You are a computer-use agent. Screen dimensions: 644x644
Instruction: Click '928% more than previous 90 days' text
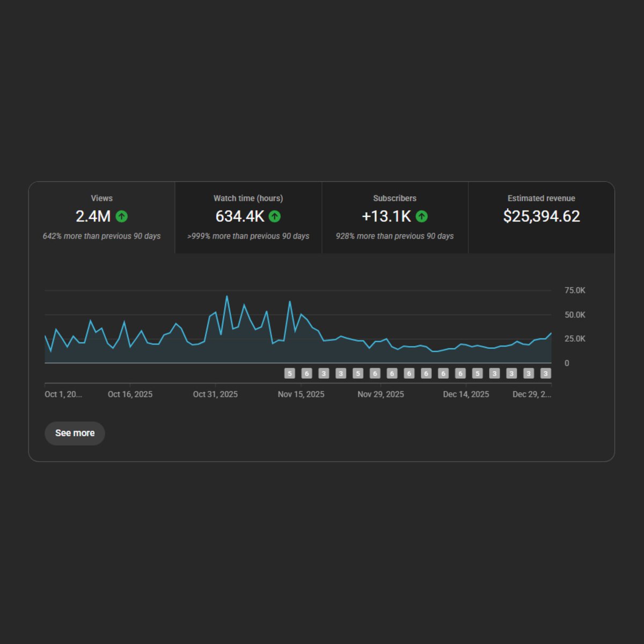395,236
